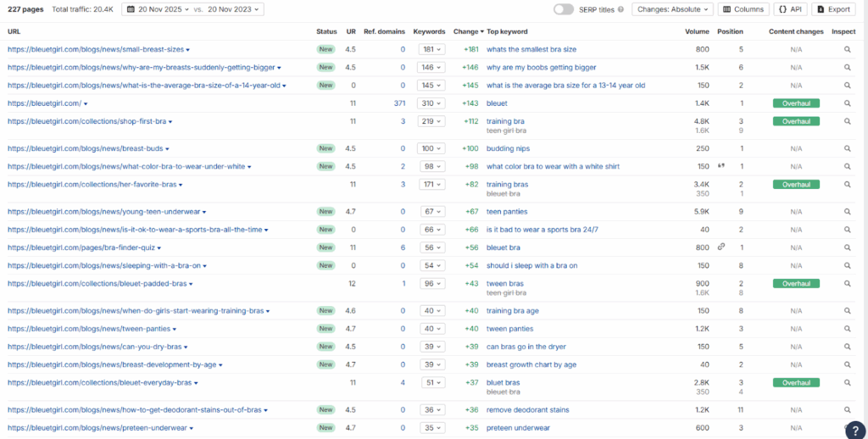Open the tween-panties blog URL
The width and height of the screenshot is (868, 439).
pyautogui.click(x=89, y=329)
